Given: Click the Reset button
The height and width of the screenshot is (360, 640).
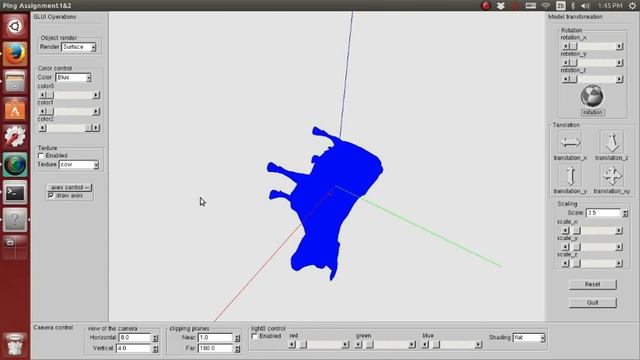Looking at the screenshot, I should point(592,284).
